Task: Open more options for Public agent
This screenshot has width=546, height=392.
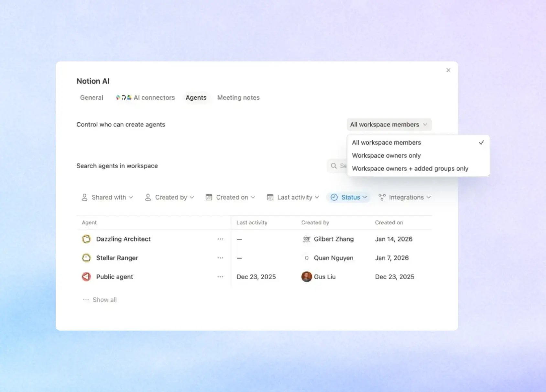Action: point(220,277)
